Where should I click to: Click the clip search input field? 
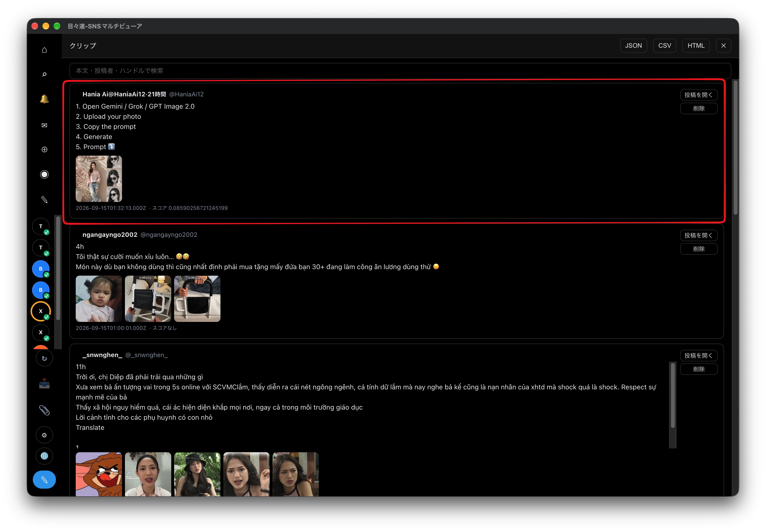tap(400, 71)
